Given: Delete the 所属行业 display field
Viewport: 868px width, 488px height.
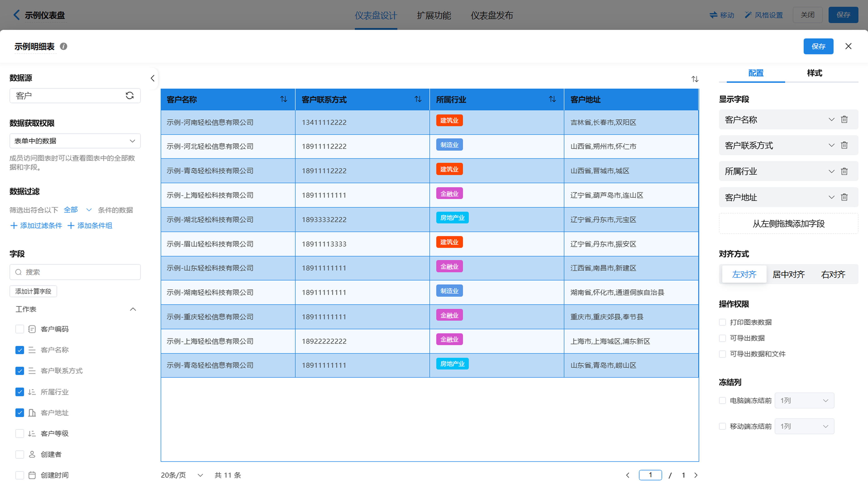Looking at the screenshot, I should pyautogui.click(x=844, y=171).
